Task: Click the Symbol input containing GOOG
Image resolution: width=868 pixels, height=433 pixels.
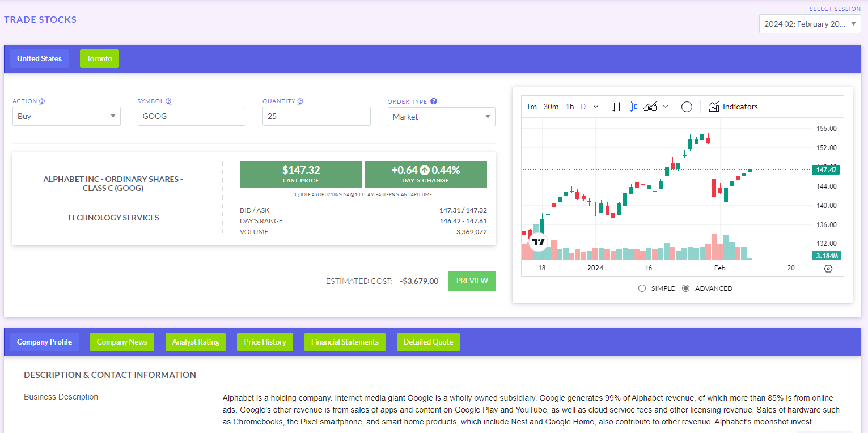Action: click(192, 116)
